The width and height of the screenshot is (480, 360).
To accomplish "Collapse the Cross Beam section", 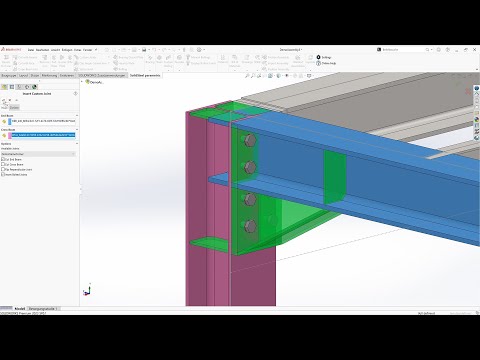I will pyautogui.click(x=77, y=129).
